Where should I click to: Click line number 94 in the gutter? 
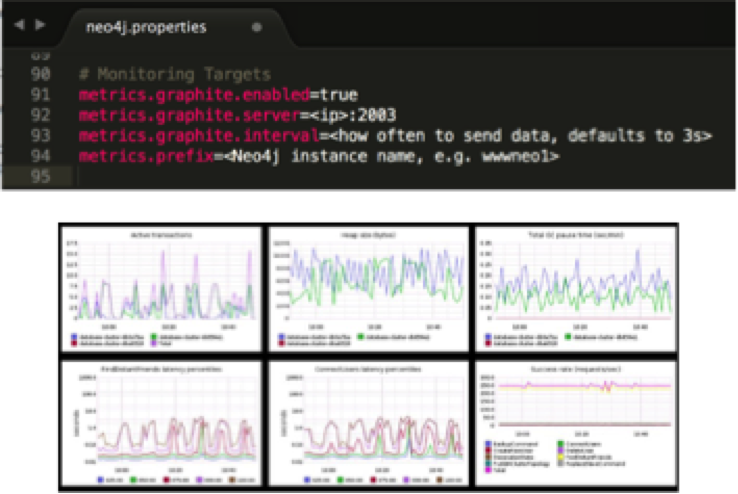pos(40,156)
